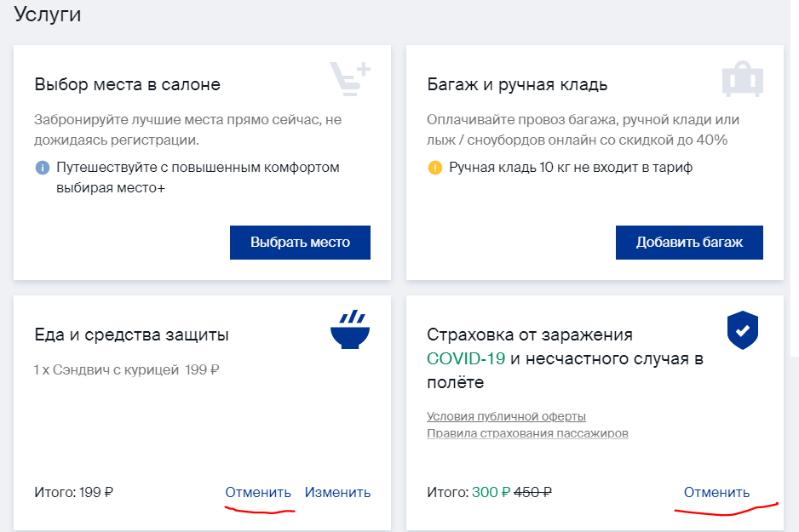
Task: Click the Услуги section title
Action: [x=48, y=14]
